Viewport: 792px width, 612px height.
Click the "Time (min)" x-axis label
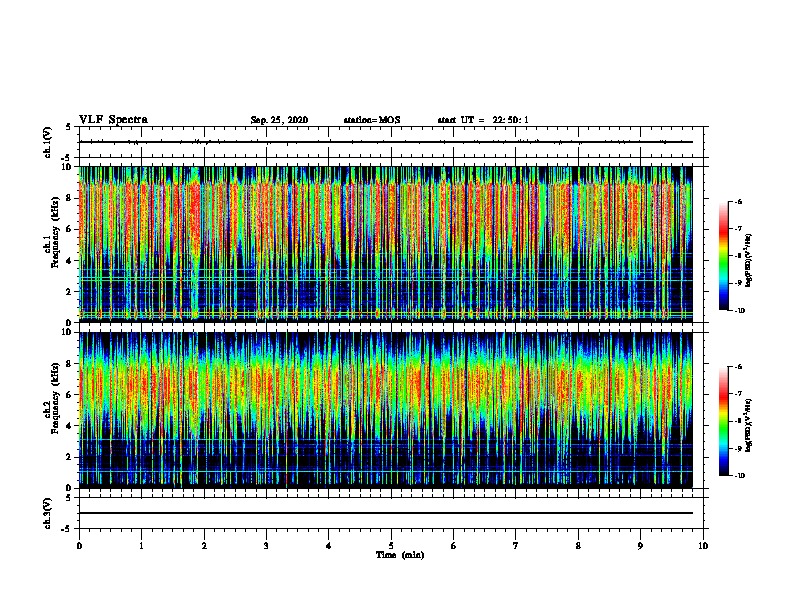click(x=400, y=555)
